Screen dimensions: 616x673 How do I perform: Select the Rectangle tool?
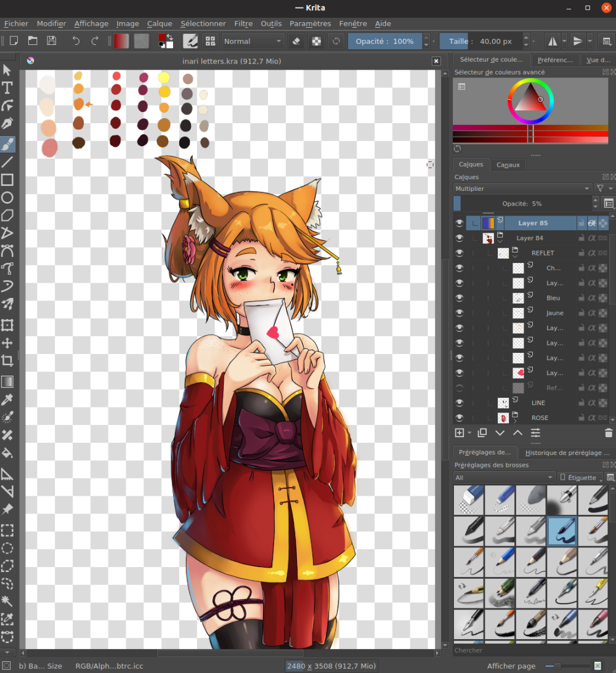[x=7, y=180]
